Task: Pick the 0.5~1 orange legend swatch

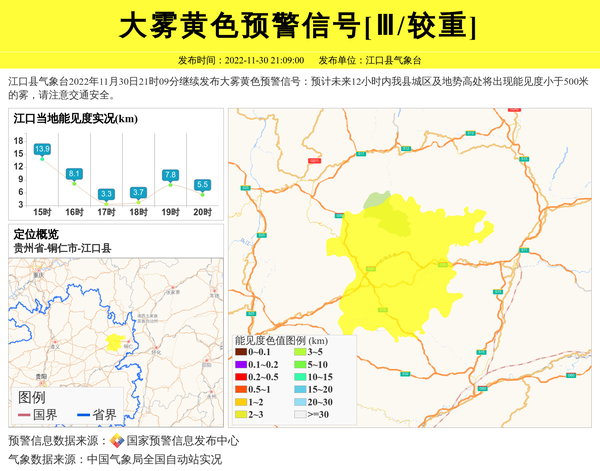Action: coord(240,389)
